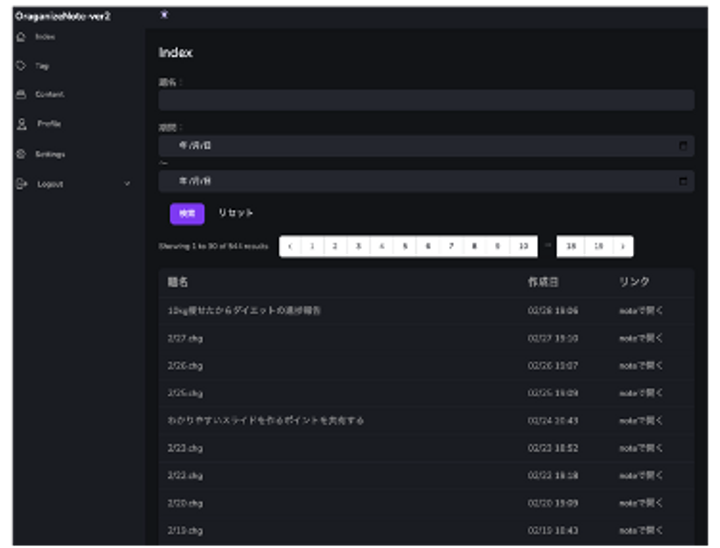Select pagination page 3

(359, 246)
